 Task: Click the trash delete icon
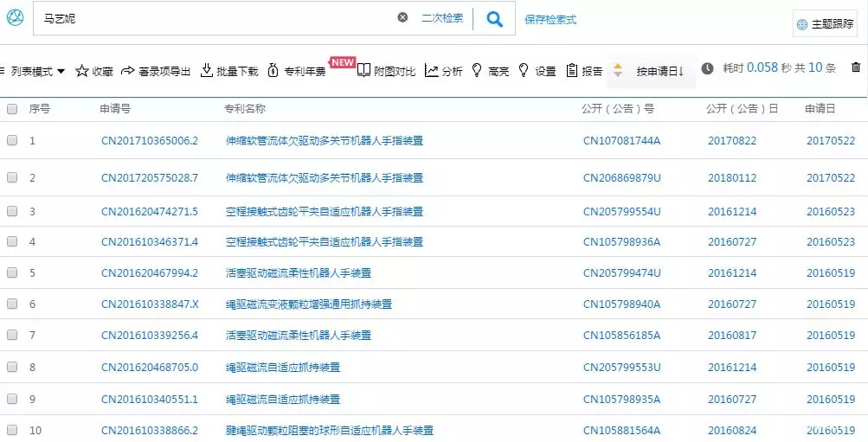pos(856,68)
